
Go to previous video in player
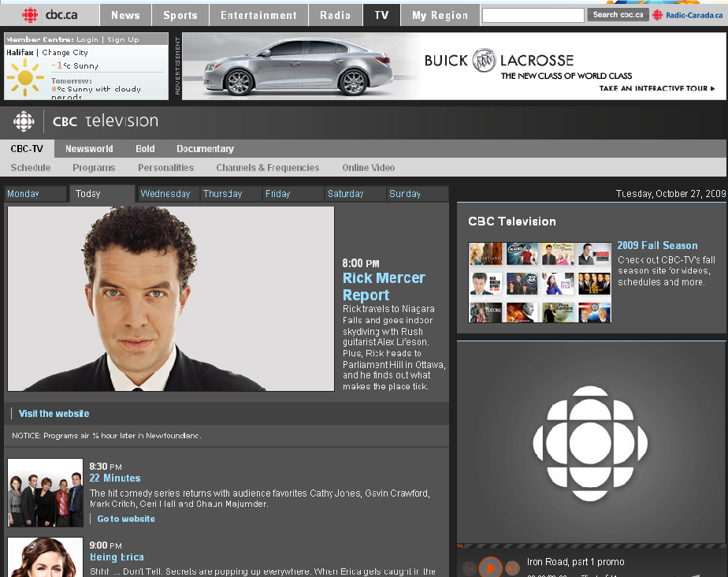469,568
